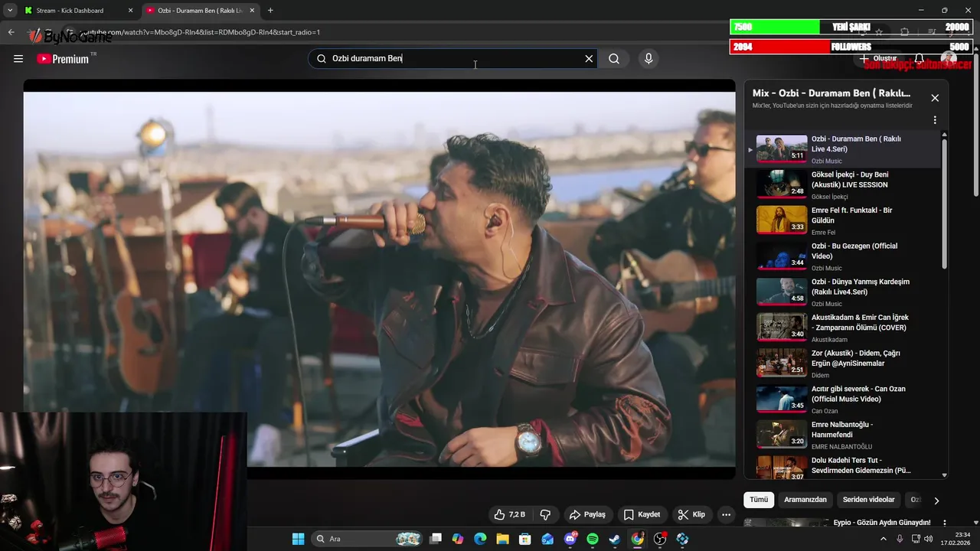
Task: Show more filter chips with right arrow
Action: tap(936, 500)
